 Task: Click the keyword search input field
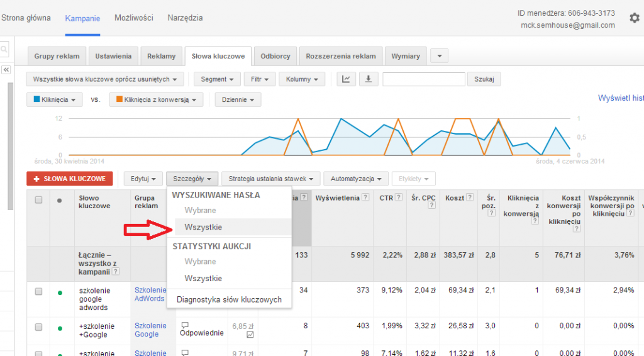tap(423, 79)
